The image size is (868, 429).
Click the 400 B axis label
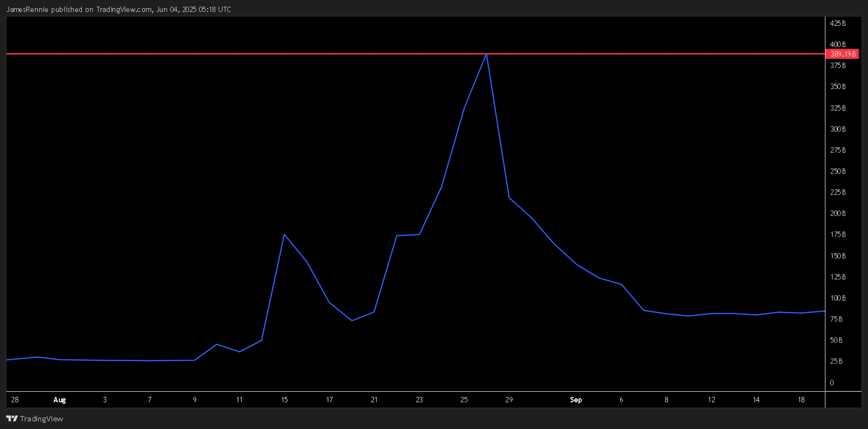[838, 44]
